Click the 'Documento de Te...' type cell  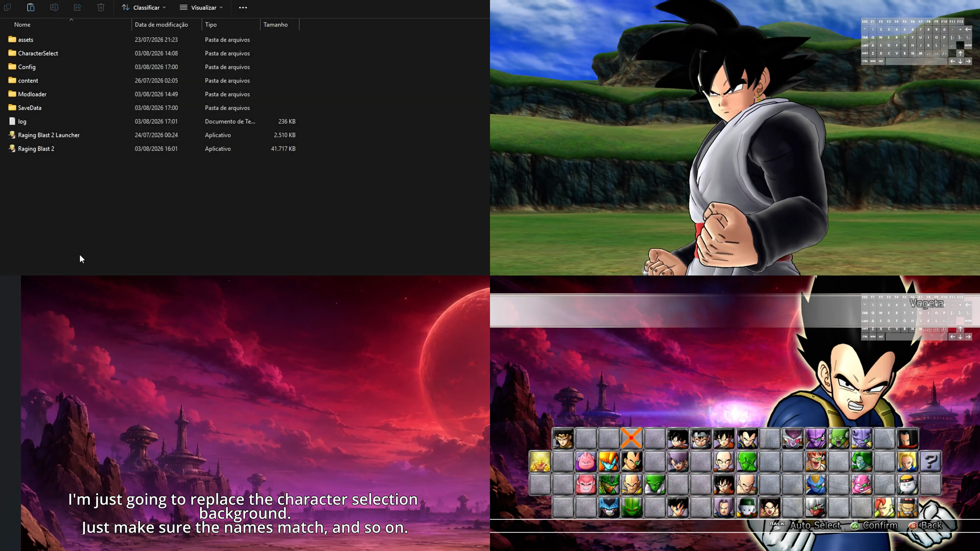[x=230, y=122]
